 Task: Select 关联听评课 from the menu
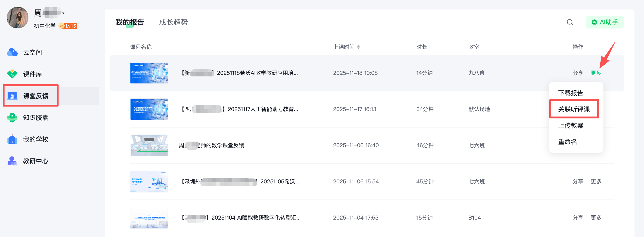[x=574, y=109]
